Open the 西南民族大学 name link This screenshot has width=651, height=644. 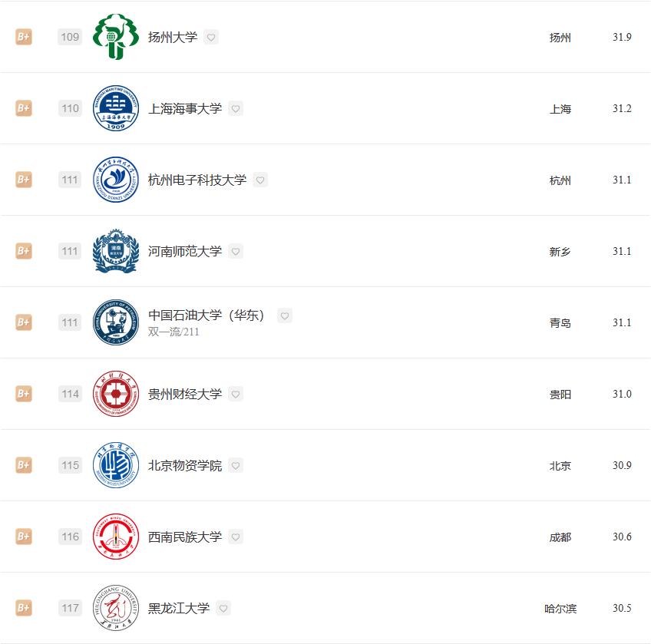coord(184,537)
